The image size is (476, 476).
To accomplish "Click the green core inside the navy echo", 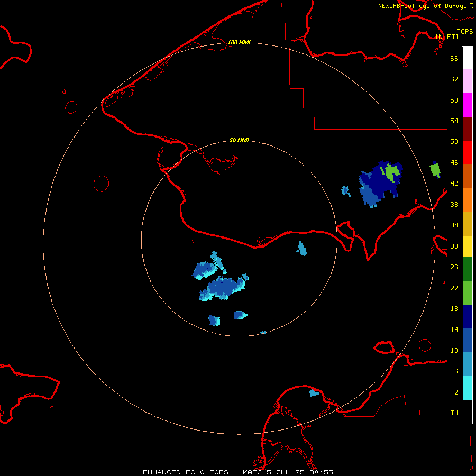I will [x=391, y=172].
